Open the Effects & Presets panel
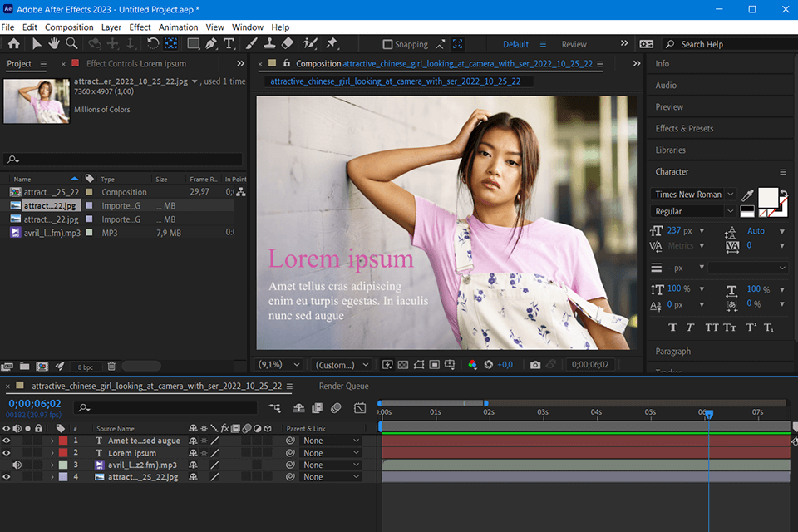This screenshot has width=798, height=532. coord(684,129)
